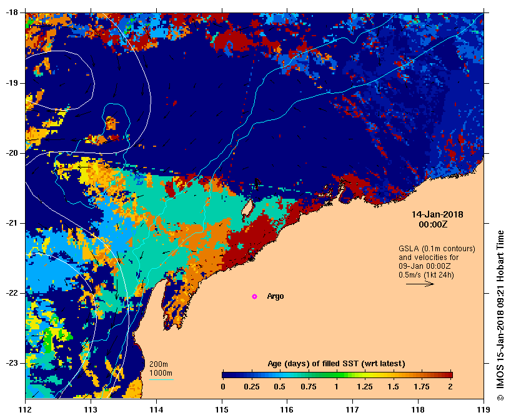Screen dimensions: 511x420
Task: Click the colorbar '0.5' tick label
Action: (280, 387)
